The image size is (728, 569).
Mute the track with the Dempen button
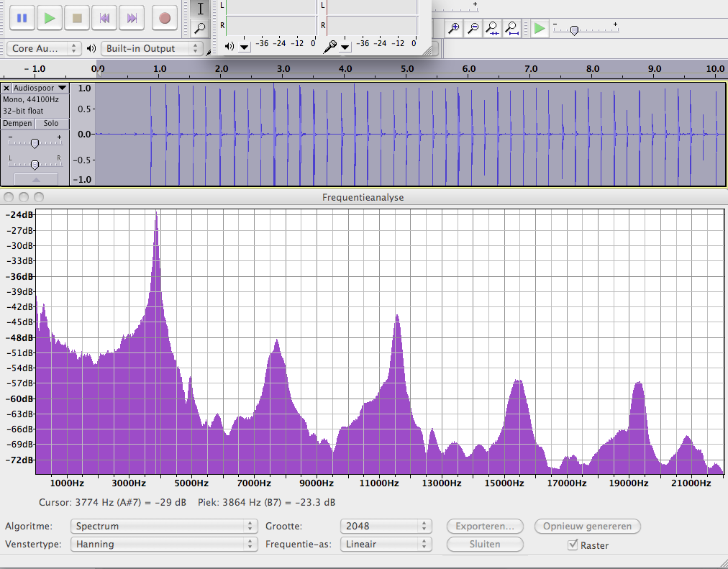point(17,124)
